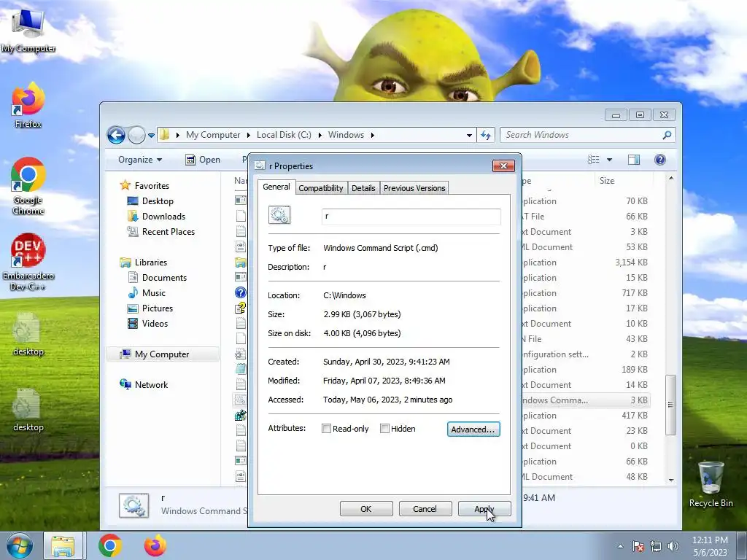Confirm with the OK button
Image resolution: width=747 pixels, height=560 pixels.
coord(366,508)
